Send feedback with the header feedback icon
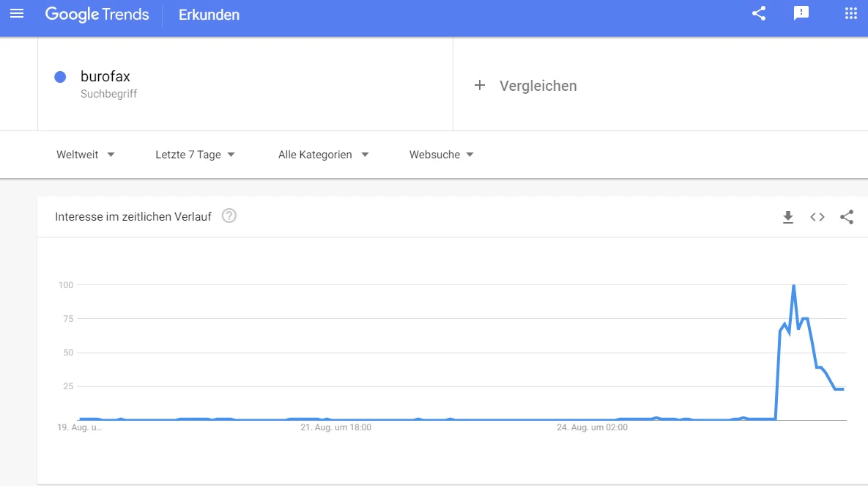The width and height of the screenshot is (868, 486). [801, 13]
